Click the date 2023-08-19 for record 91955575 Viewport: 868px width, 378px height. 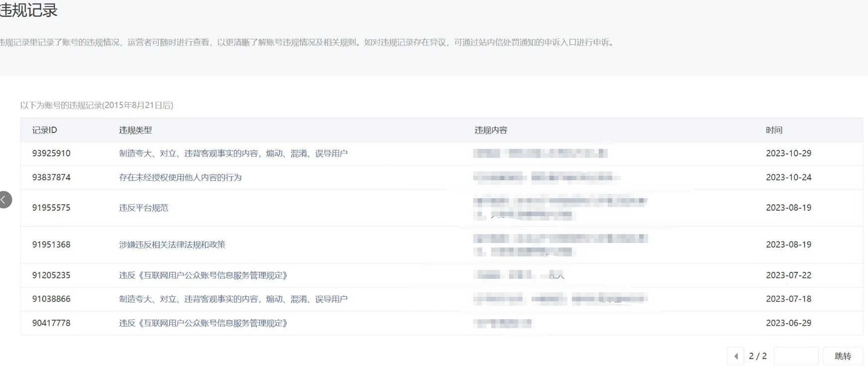[x=789, y=208]
